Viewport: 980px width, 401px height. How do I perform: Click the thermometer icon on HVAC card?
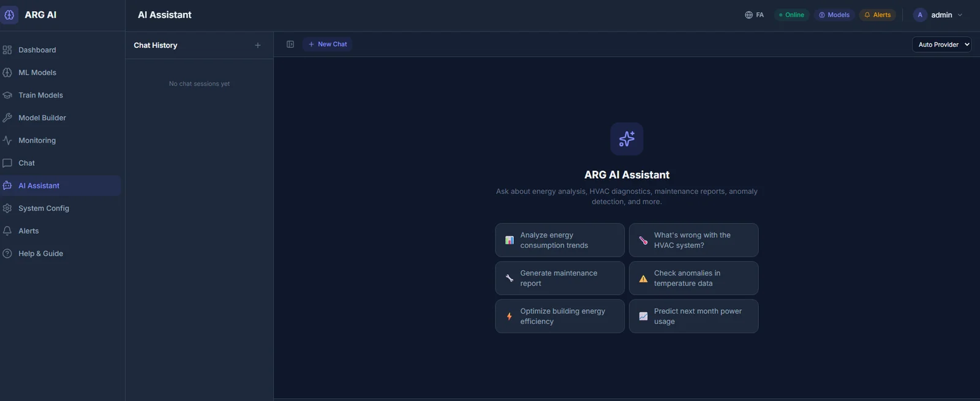click(643, 240)
